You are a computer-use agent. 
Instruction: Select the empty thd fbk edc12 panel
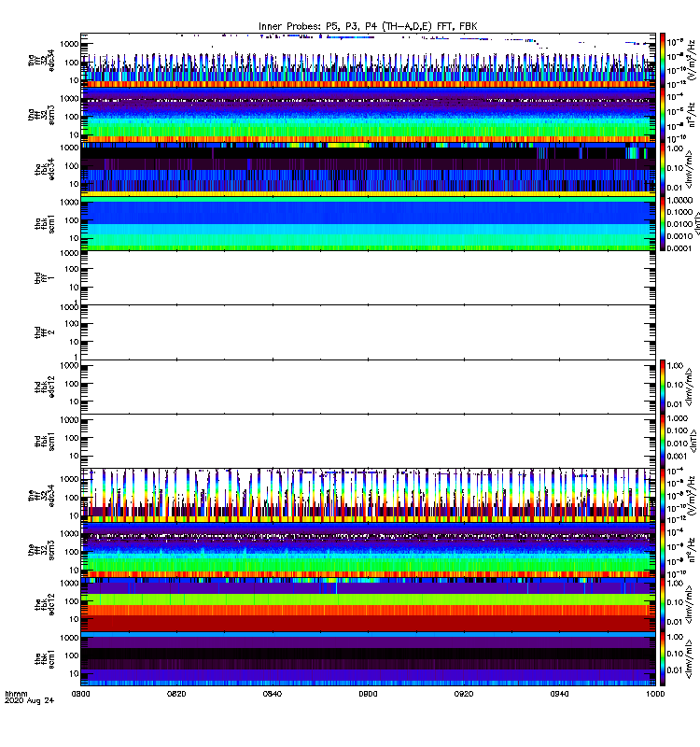368,386
